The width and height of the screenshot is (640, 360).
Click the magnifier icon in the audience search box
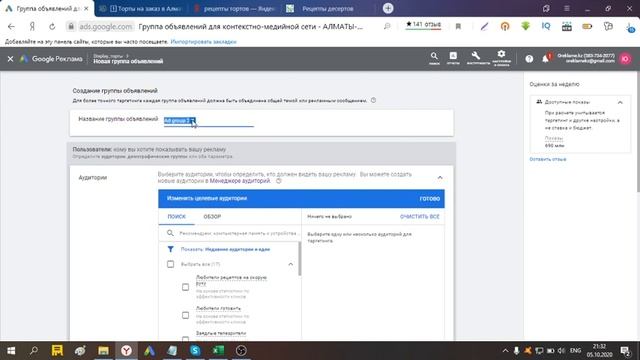pos(170,233)
